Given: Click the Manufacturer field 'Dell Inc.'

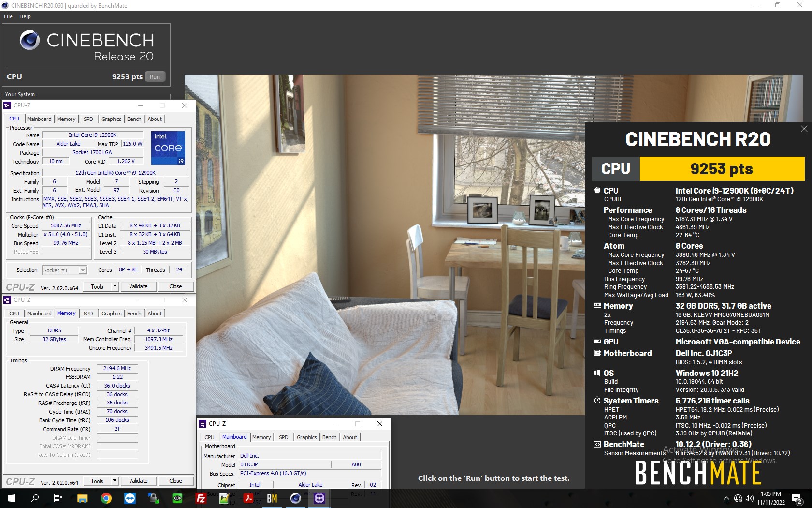Looking at the screenshot, I should click(310, 456).
